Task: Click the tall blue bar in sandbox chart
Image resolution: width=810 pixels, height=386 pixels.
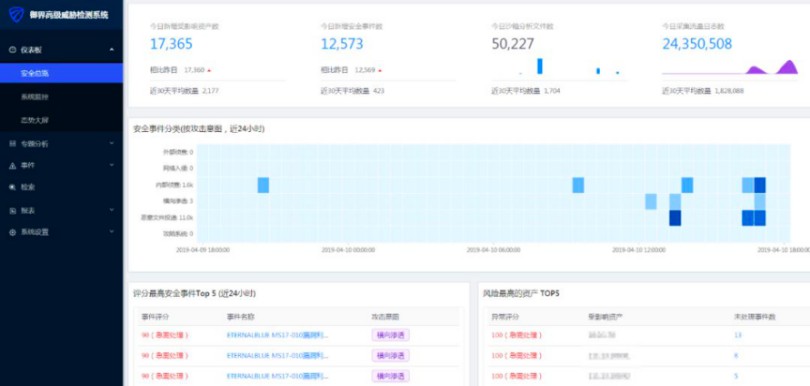Action: [x=540, y=66]
